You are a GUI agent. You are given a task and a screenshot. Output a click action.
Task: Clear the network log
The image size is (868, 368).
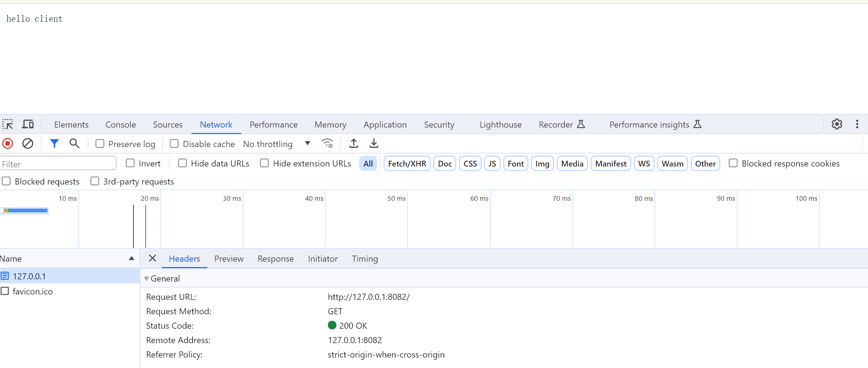coord(28,144)
